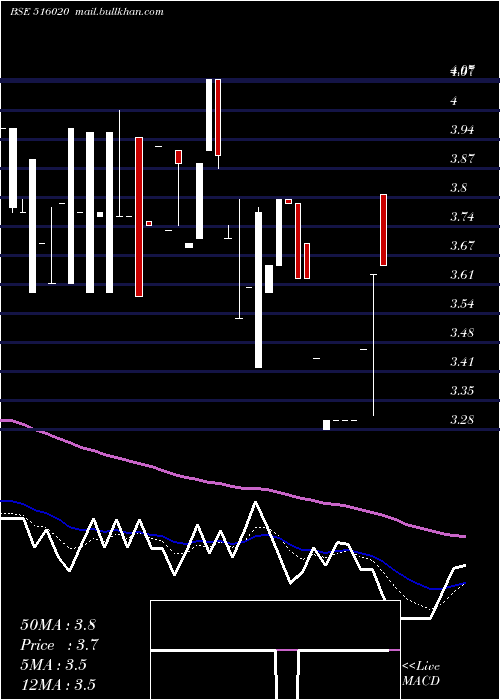Click the pink 50MA line
Image resolution: width=500 pixels, height=700 pixels.
click(232, 485)
